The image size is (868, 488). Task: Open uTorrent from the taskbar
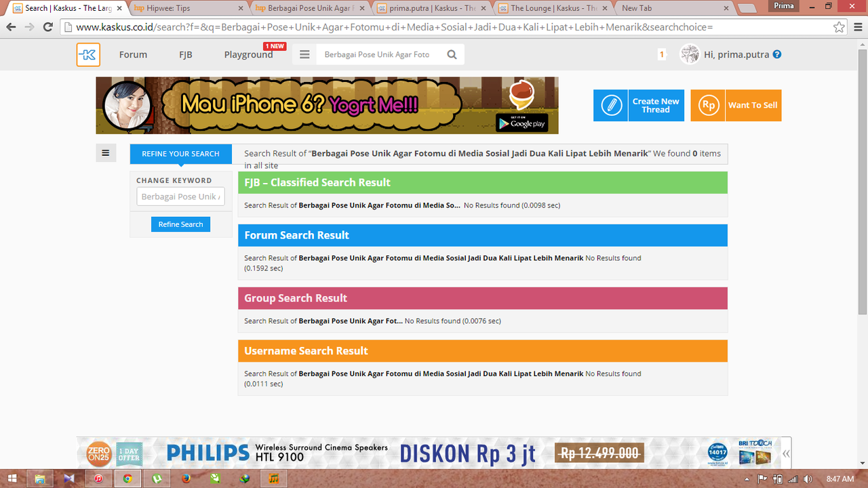(x=157, y=479)
